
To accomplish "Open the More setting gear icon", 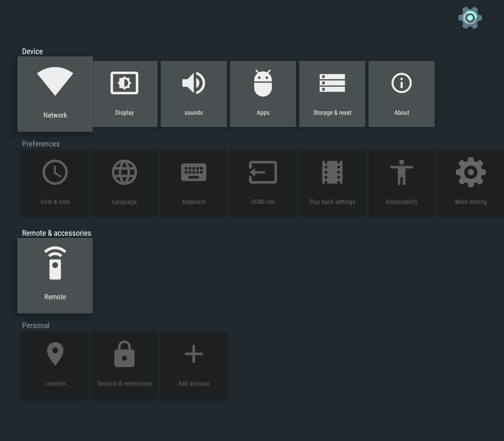I will pos(471,172).
